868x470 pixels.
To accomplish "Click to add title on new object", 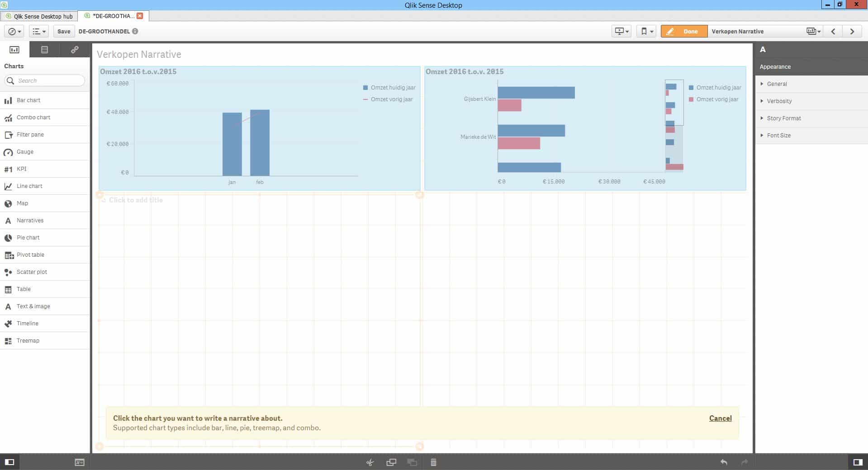I will tap(136, 200).
